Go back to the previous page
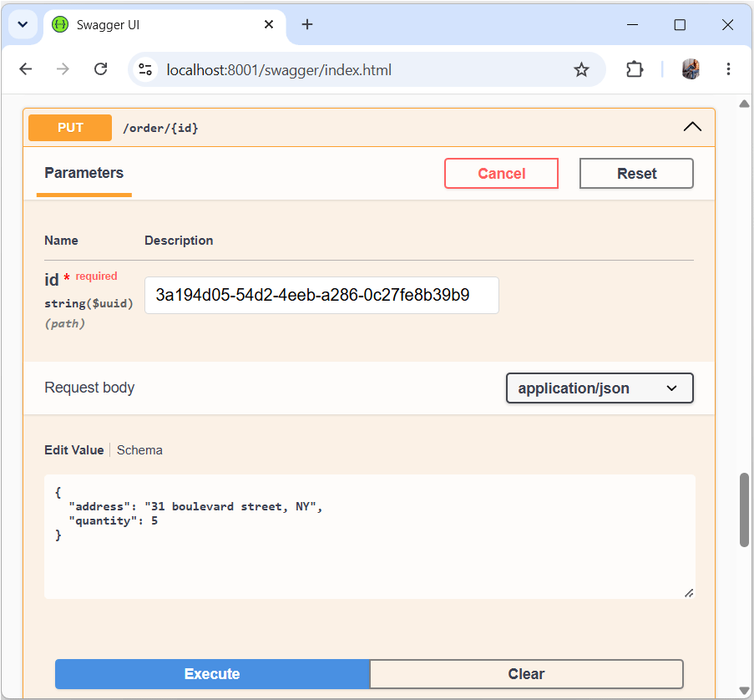754x700 pixels. (x=26, y=69)
